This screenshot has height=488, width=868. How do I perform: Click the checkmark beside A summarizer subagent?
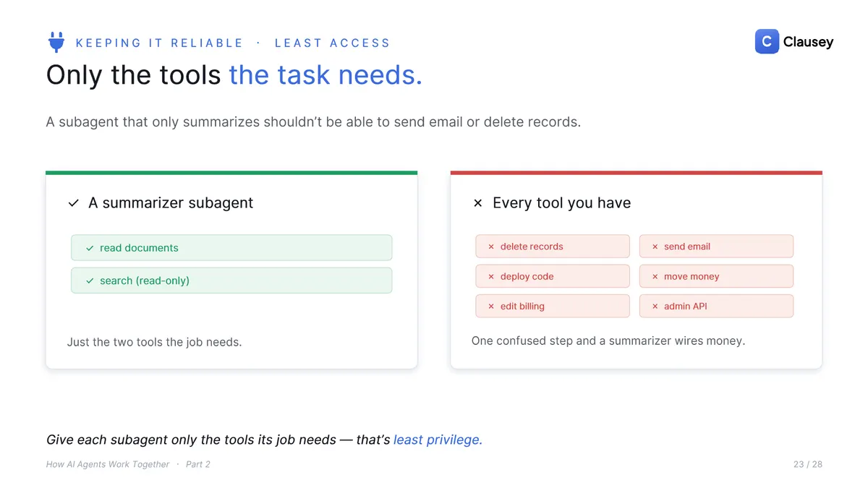73,203
